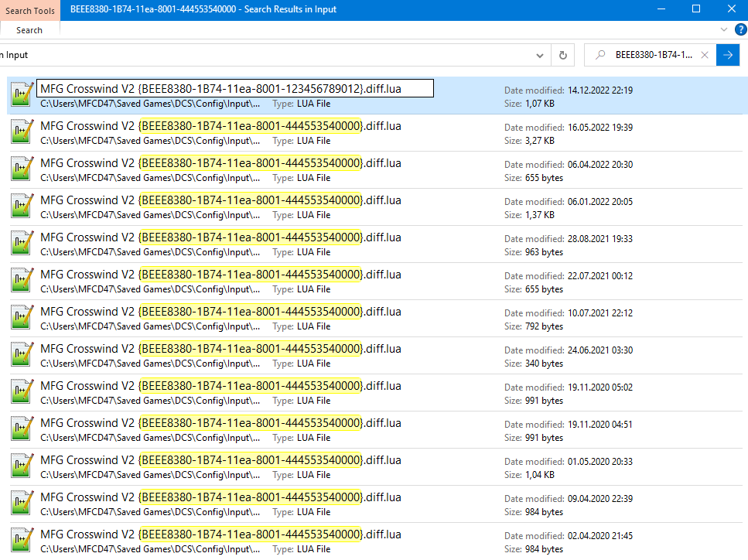Screen dimensions: 748x560
Task: Click the filename of the 09.04.2020 file
Action: pos(221,498)
